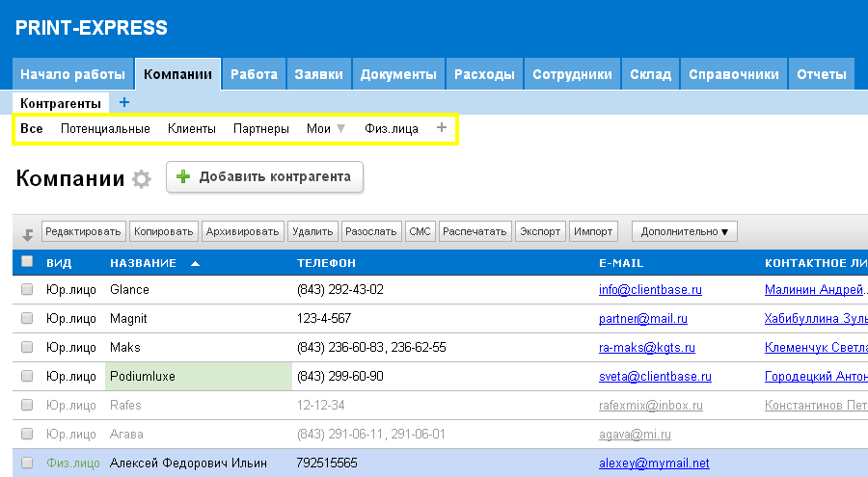This screenshot has height=477, width=868.
Task: Select the checkbox for Podiumluxe row
Action: pos(27,377)
